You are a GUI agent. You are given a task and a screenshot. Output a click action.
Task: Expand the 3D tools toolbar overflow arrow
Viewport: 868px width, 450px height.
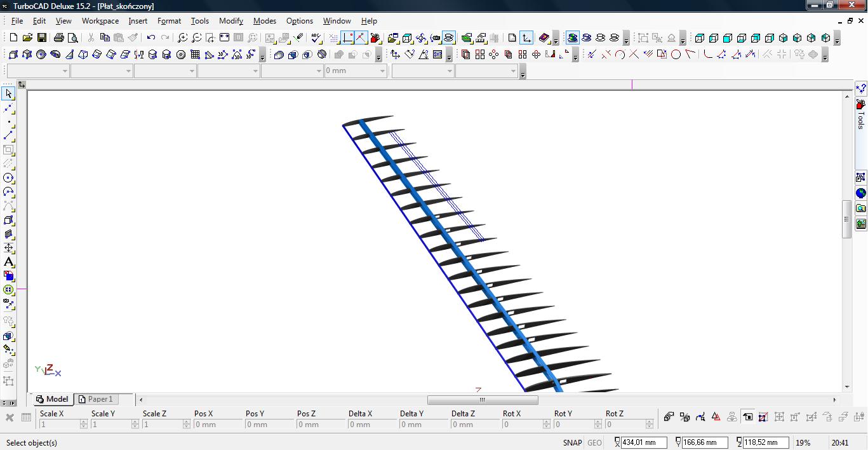262,57
